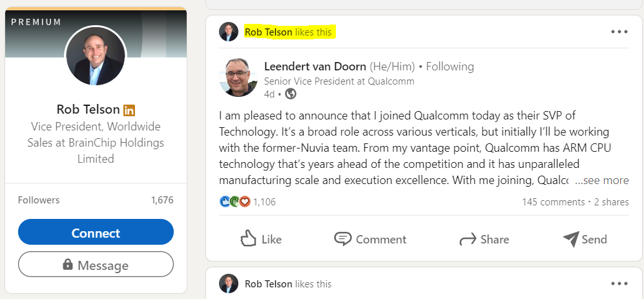
Task: View the 145 comments link
Action: 553,202
